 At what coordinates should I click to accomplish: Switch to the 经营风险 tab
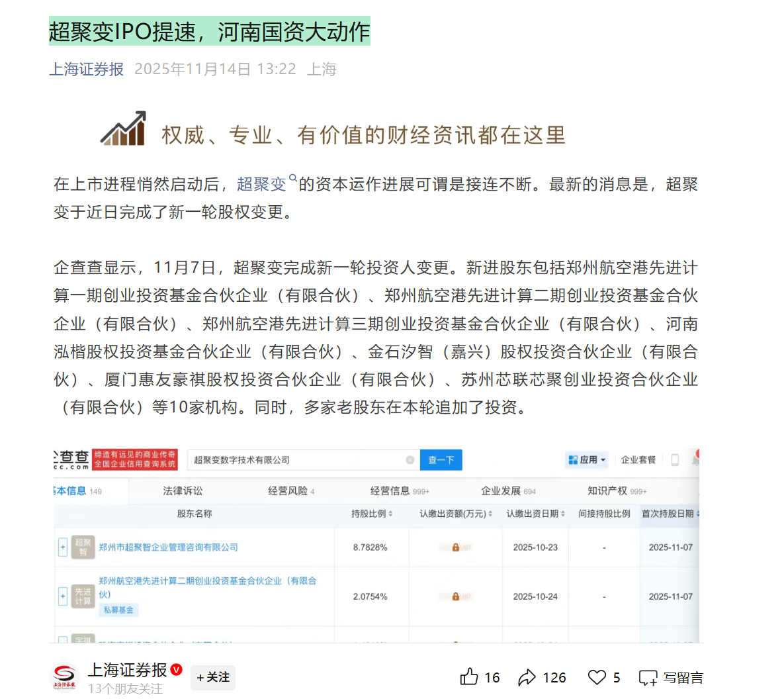tap(291, 491)
